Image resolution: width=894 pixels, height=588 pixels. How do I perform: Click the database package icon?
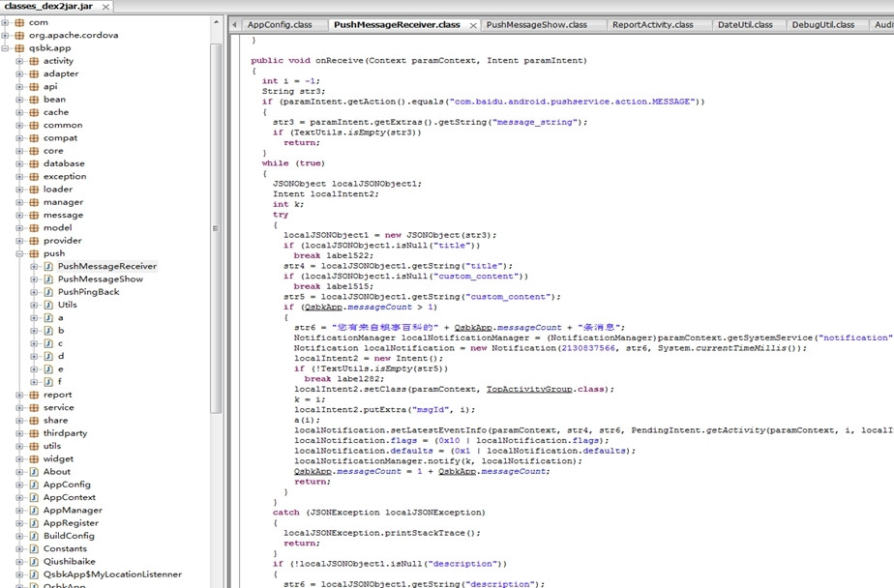tap(34, 163)
